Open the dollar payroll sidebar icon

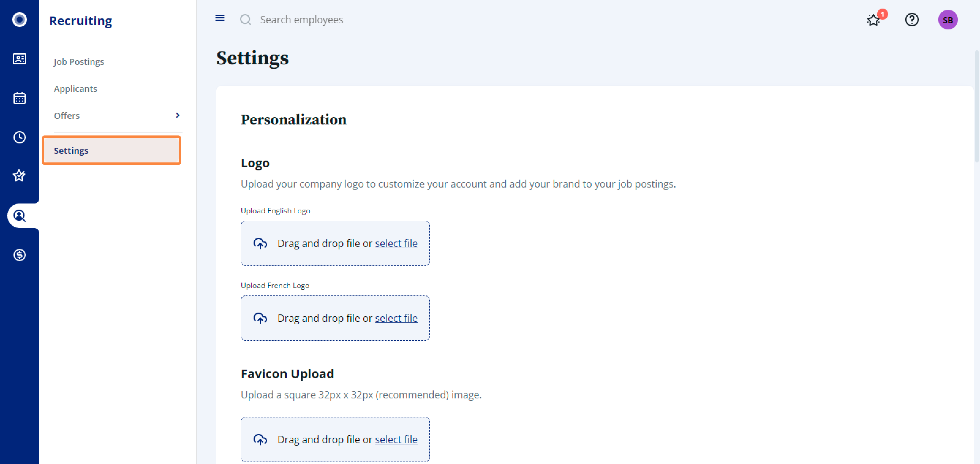(x=19, y=255)
